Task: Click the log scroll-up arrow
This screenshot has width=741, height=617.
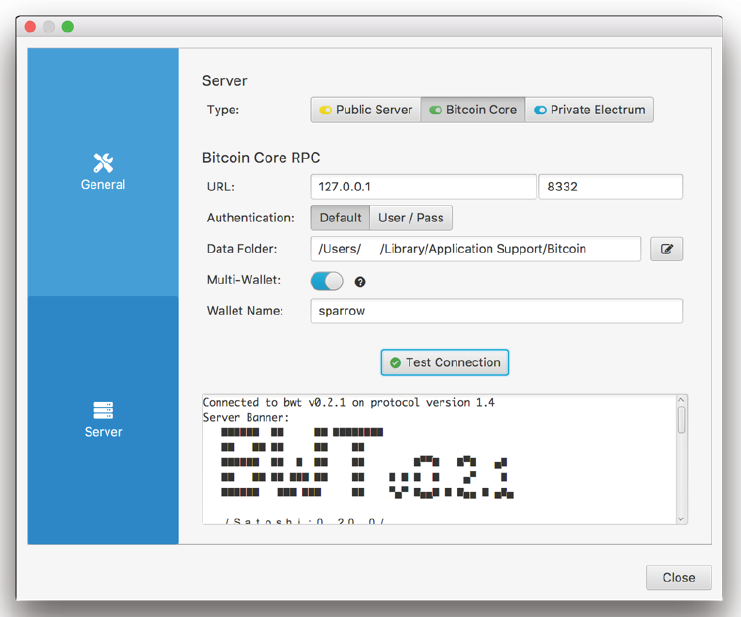Action: tap(681, 400)
